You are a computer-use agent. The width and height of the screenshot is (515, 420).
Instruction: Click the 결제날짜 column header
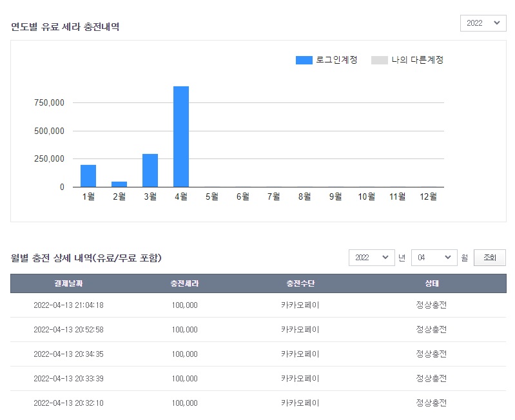tap(68, 283)
